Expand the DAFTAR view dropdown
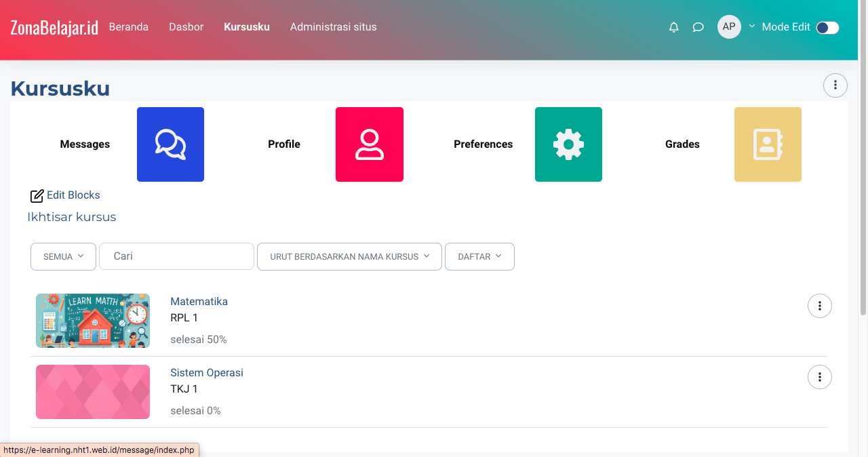This screenshot has width=868, height=457. pos(479,256)
